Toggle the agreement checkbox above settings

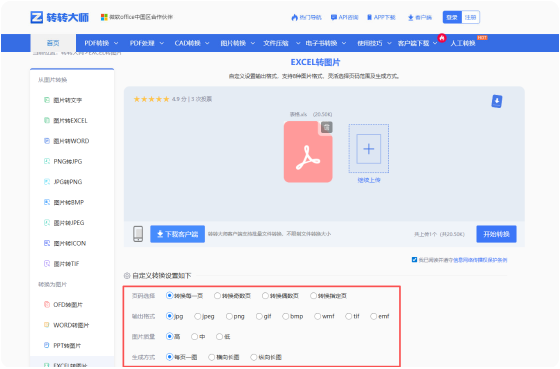coord(414,260)
